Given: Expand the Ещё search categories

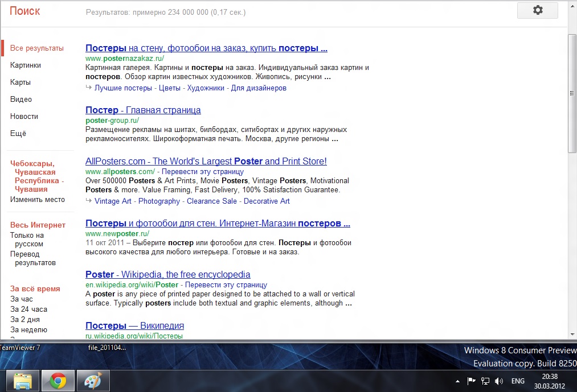Looking at the screenshot, I should click(x=18, y=133).
